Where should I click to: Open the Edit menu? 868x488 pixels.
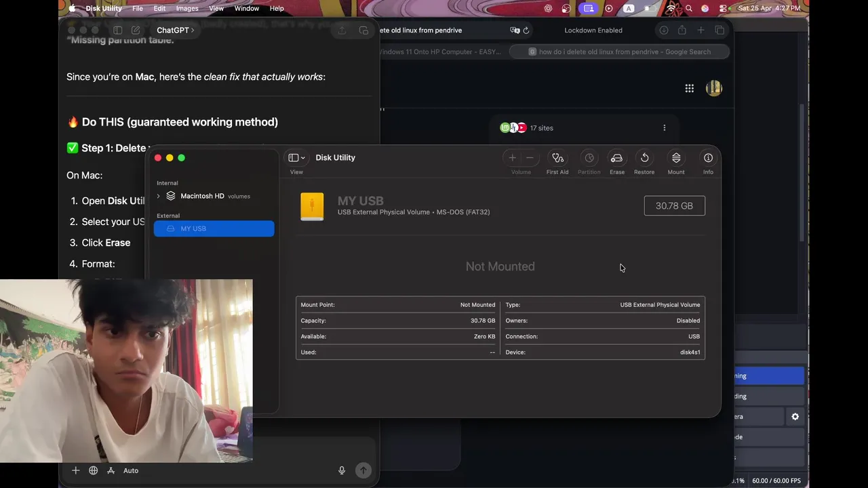coord(159,8)
